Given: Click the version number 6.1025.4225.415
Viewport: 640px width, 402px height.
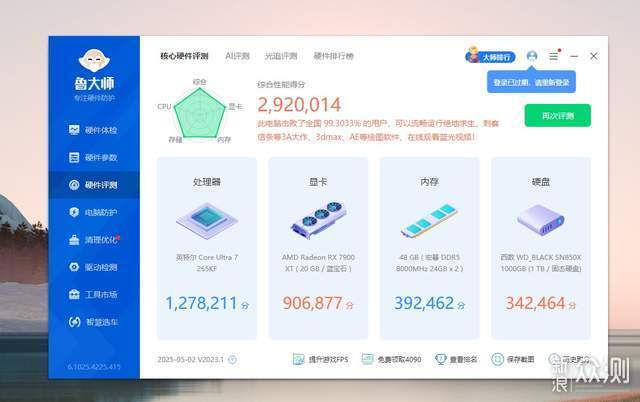Looking at the screenshot, I should [94, 367].
